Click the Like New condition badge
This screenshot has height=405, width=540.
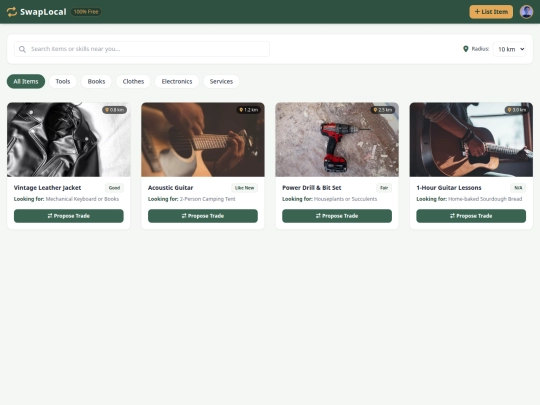point(245,188)
